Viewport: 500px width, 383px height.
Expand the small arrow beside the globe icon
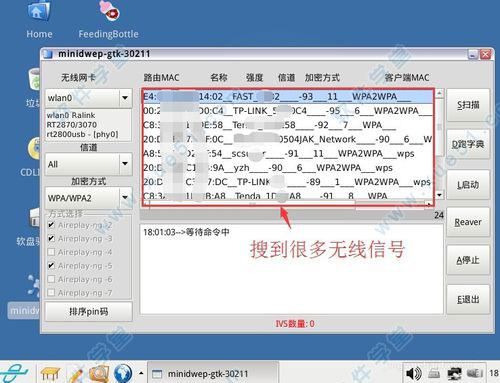pos(141,373)
